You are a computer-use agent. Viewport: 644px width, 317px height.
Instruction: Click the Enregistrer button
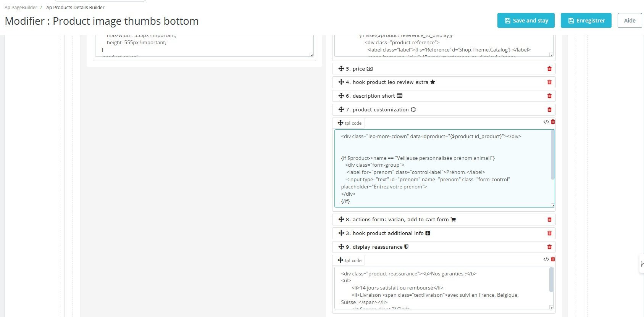click(586, 21)
